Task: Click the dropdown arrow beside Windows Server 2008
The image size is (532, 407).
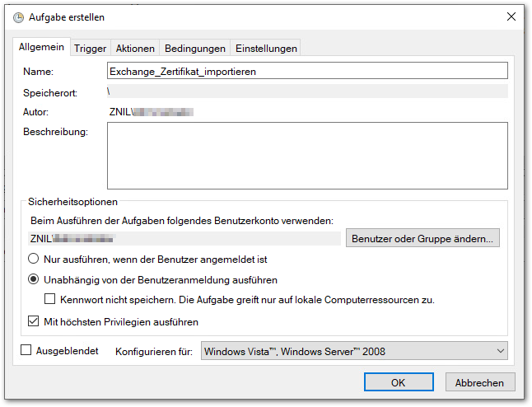Action: [502, 352]
